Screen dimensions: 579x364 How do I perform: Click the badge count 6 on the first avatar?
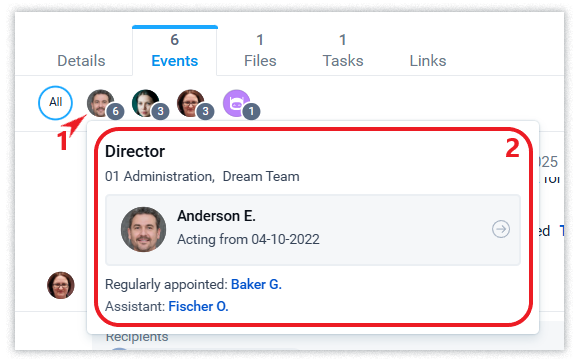point(115,111)
